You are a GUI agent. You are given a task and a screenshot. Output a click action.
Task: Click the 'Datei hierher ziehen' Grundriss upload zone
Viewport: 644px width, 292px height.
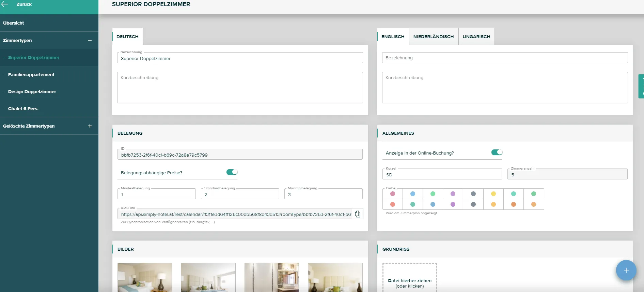pyautogui.click(x=410, y=277)
